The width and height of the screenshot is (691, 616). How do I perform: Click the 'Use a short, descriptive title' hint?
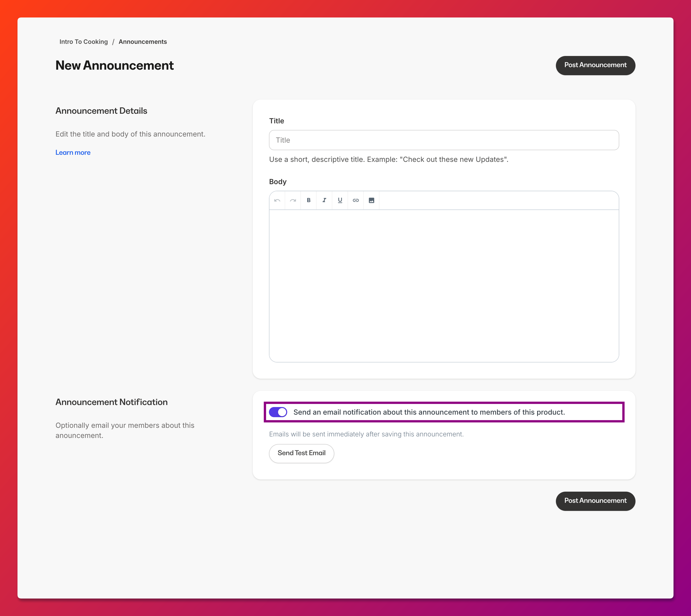(389, 159)
